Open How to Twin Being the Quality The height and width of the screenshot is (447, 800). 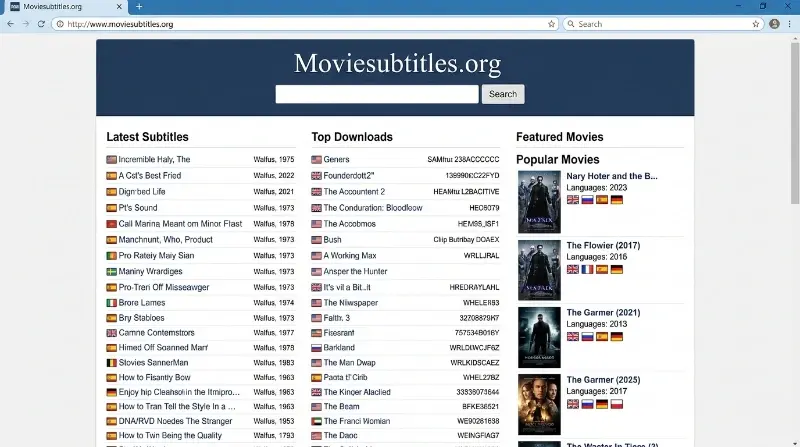tap(170, 435)
